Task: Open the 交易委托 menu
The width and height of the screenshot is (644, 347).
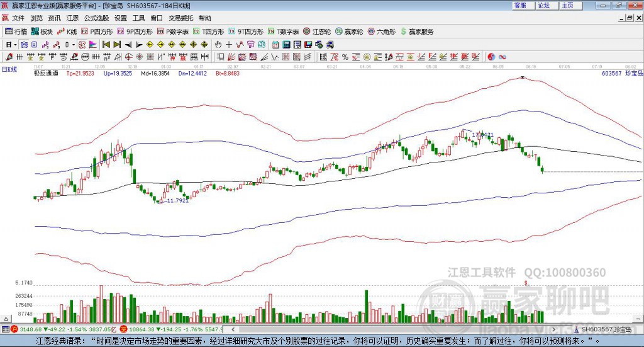Action: [x=180, y=18]
